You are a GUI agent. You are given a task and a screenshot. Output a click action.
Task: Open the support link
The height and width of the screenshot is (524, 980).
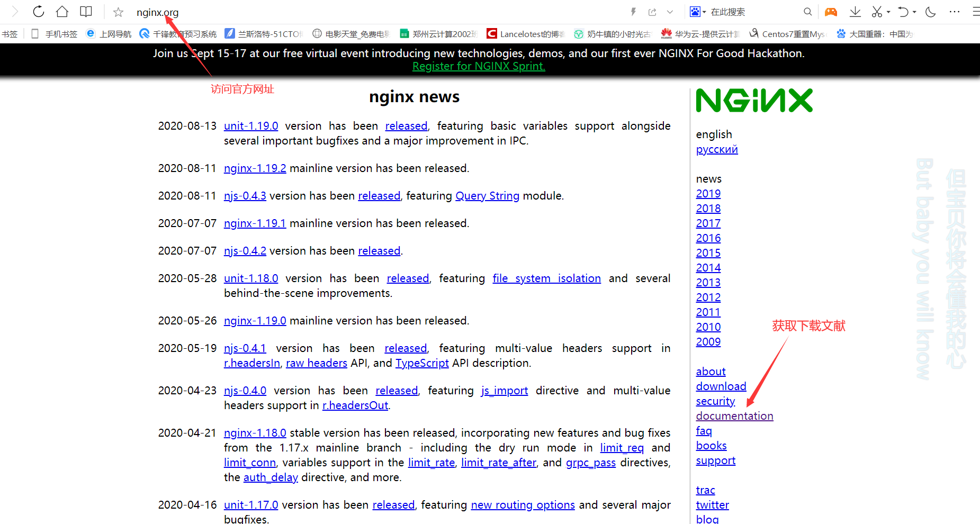(x=716, y=460)
